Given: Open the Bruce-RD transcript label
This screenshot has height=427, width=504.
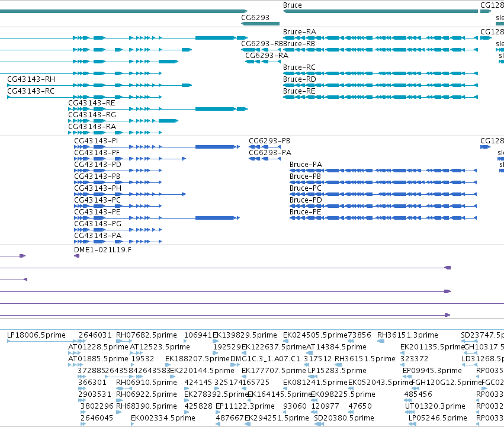Looking at the screenshot, I should pyautogui.click(x=300, y=79).
